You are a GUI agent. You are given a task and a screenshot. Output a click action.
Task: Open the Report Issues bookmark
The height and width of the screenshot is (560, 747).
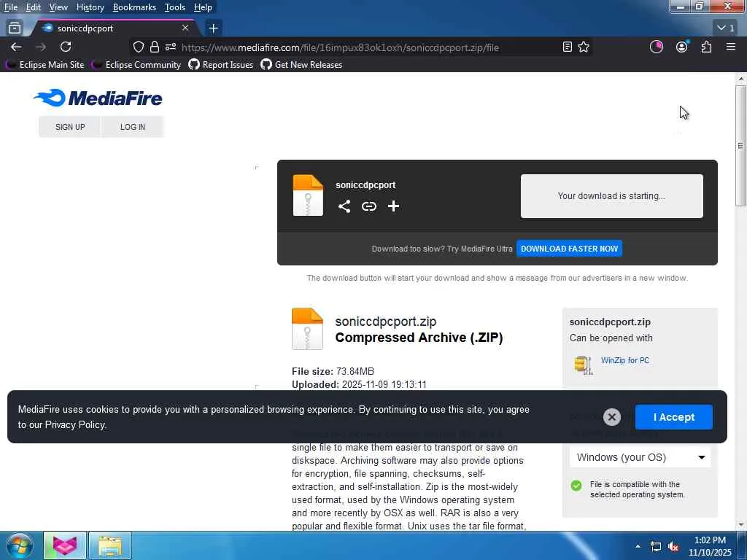click(x=221, y=65)
